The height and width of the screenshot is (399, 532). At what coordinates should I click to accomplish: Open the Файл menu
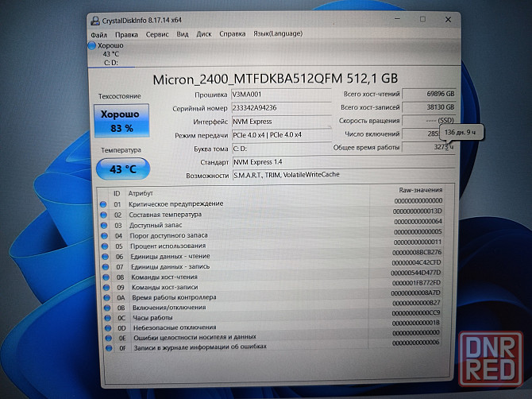click(98, 35)
